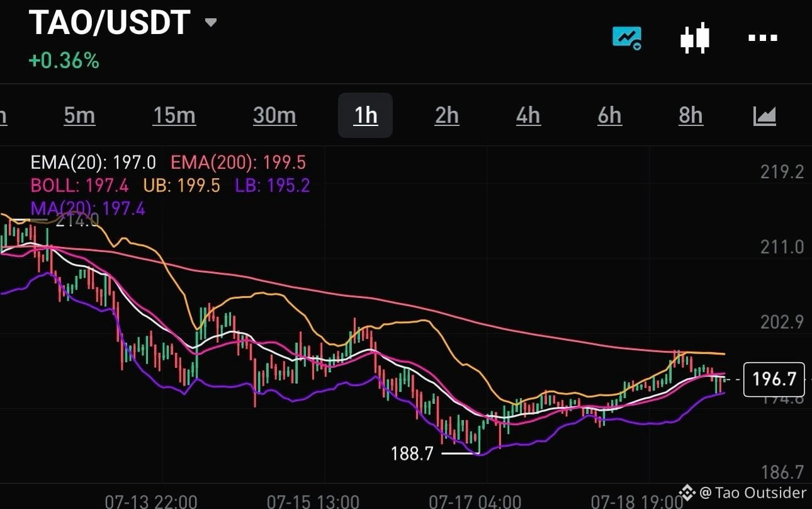
Task: Click the 188.7 low price marker
Action: [412, 453]
